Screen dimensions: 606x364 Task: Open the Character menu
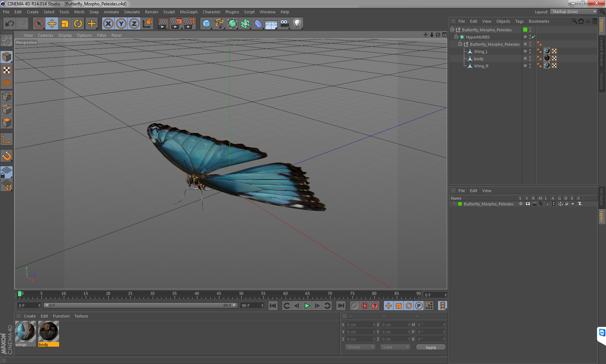(x=211, y=12)
